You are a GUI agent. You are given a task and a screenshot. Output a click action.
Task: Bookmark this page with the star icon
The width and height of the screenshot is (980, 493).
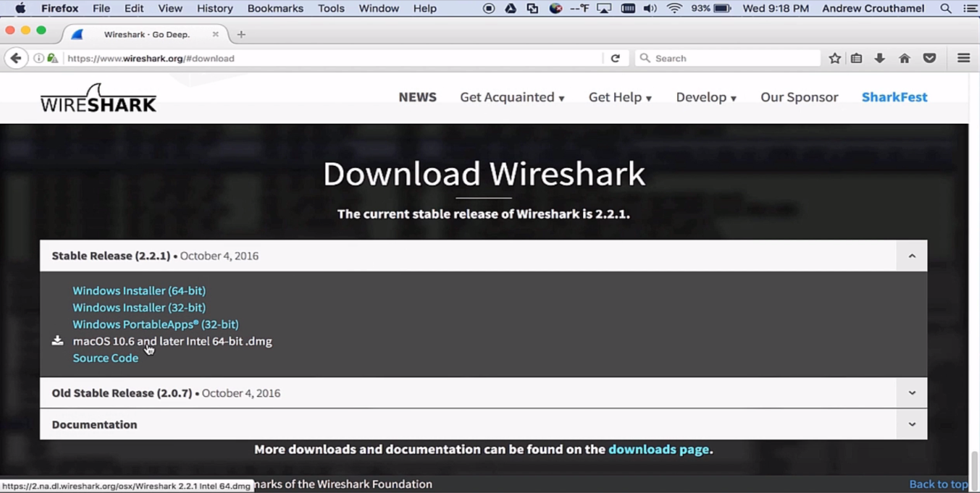pyautogui.click(x=834, y=58)
